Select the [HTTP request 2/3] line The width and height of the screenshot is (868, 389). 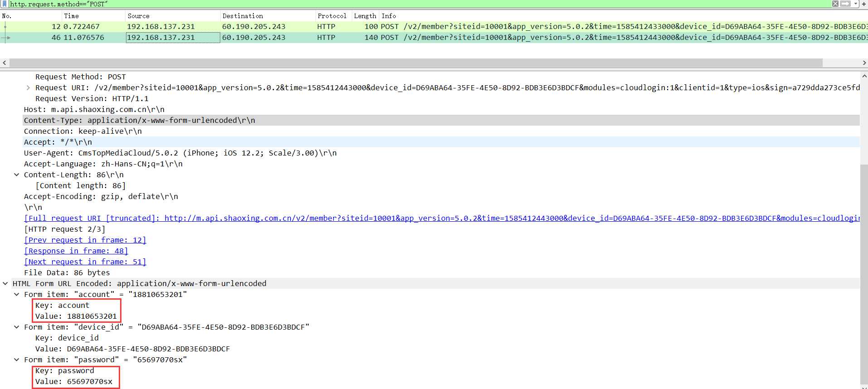pyautogui.click(x=65, y=229)
